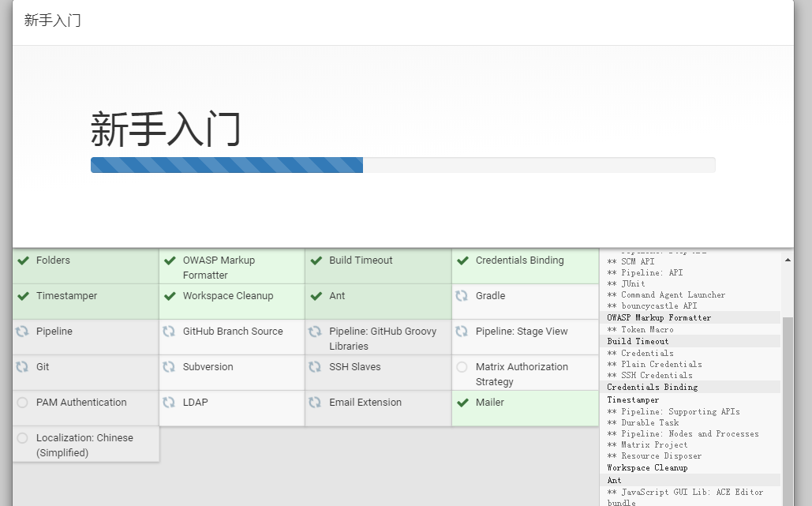Click the 'Workspace Cleanup' log heading
Image resolution: width=812 pixels, height=506 pixels.
[x=647, y=467]
